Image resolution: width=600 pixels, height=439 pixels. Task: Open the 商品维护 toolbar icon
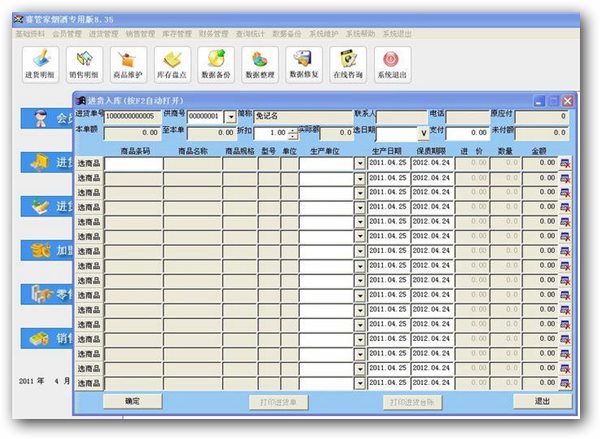pos(128,64)
